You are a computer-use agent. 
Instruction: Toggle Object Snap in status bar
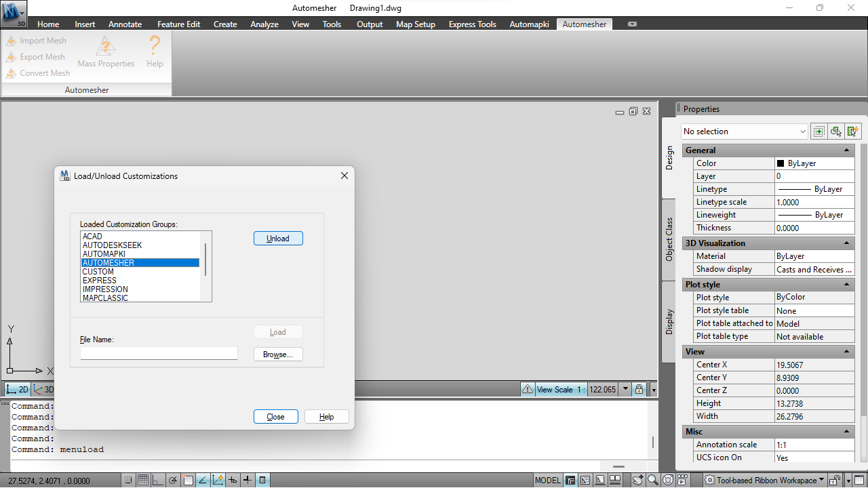(188, 481)
